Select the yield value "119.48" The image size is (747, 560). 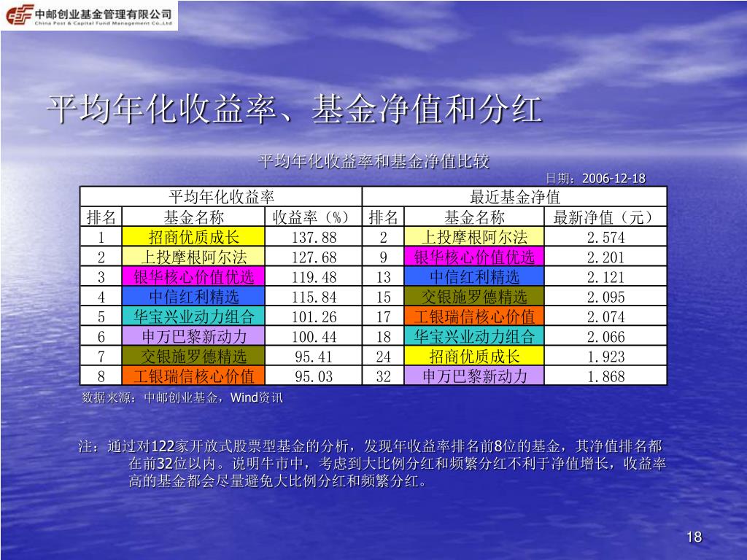(314, 277)
